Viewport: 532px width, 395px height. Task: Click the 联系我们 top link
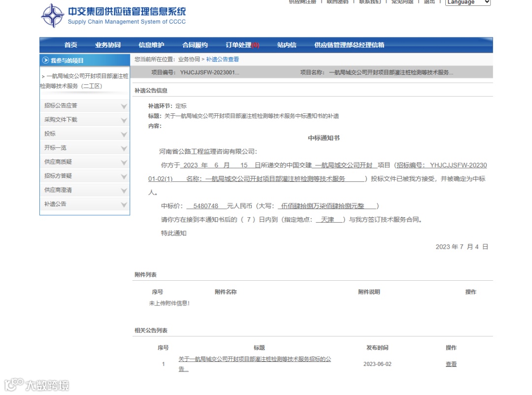tap(370, 1)
